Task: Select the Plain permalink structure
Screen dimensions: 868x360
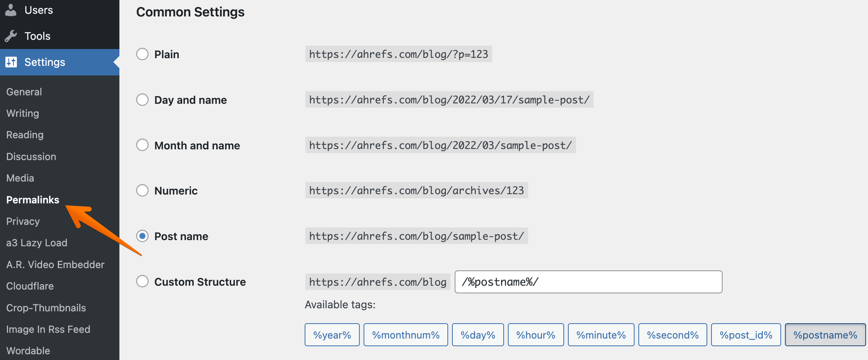Action: point(142,54)
